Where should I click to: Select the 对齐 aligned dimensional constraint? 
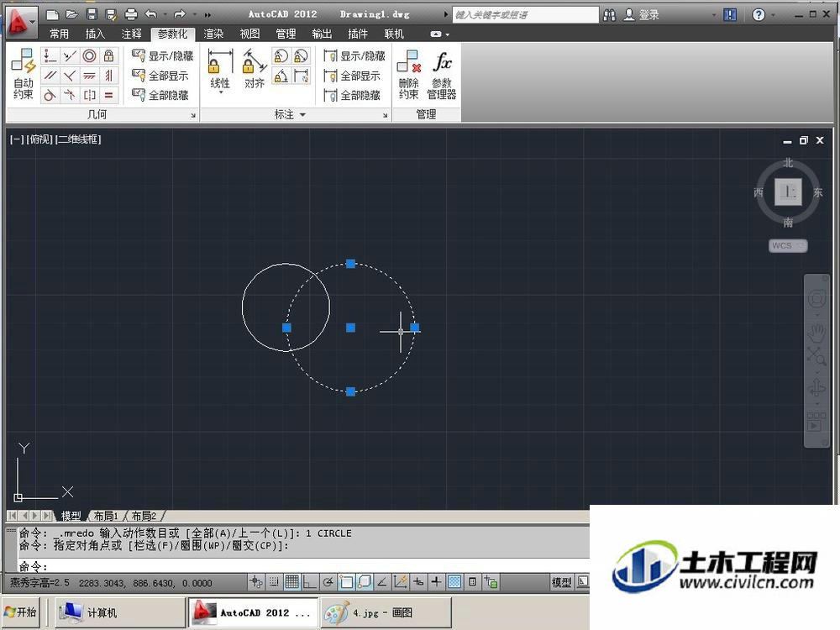[255, 69]
